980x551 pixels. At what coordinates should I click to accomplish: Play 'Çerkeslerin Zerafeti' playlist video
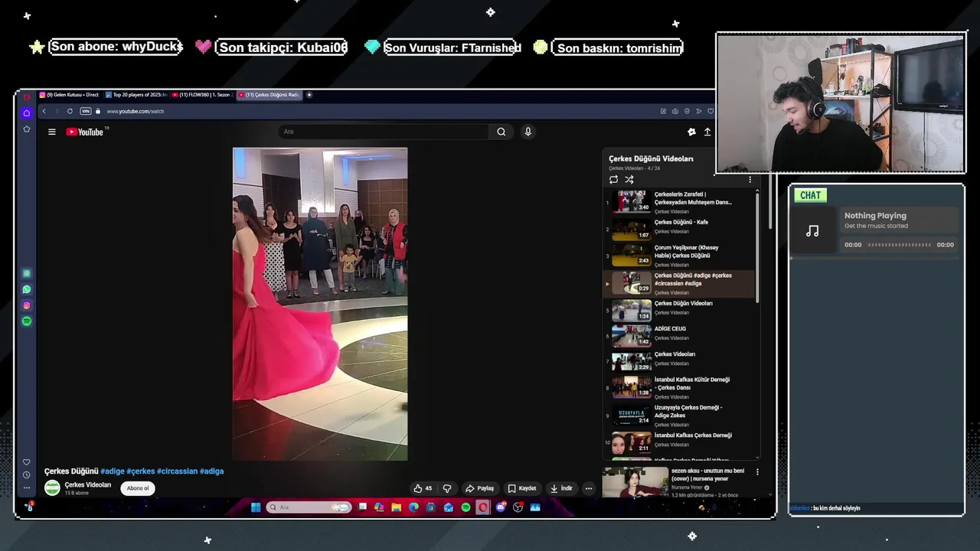click(680, 202)
